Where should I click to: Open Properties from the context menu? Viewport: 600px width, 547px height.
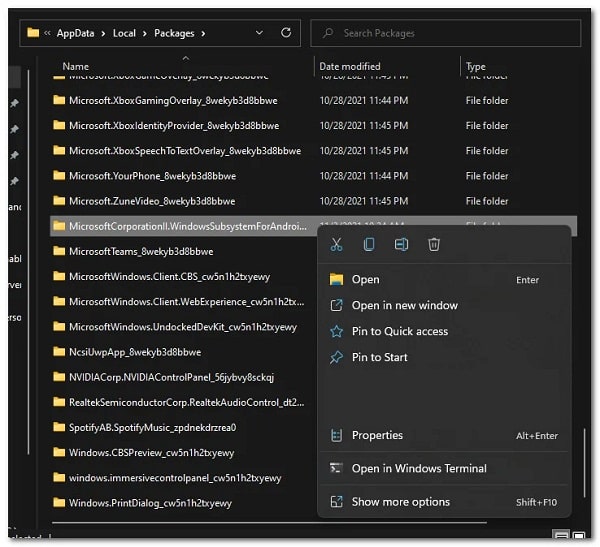[377, 436]
